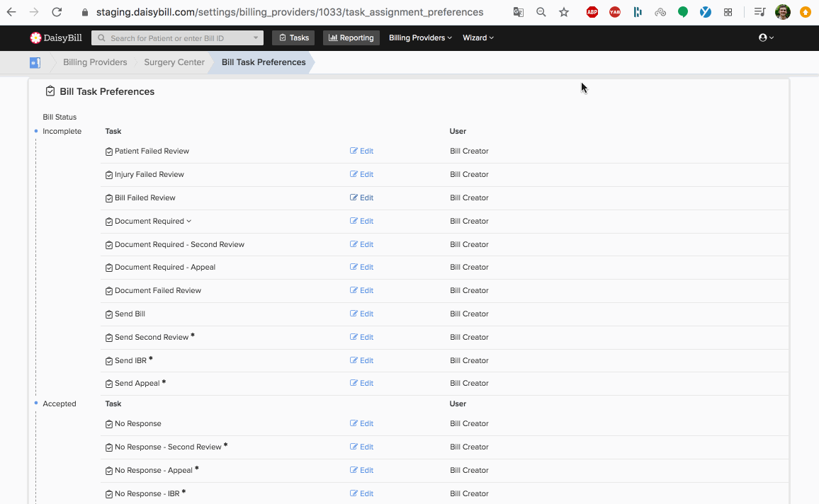This screenshot has height=504, width=819.
Task: Click Bill Creator in Send Appeal row
Action: [469, 383]
